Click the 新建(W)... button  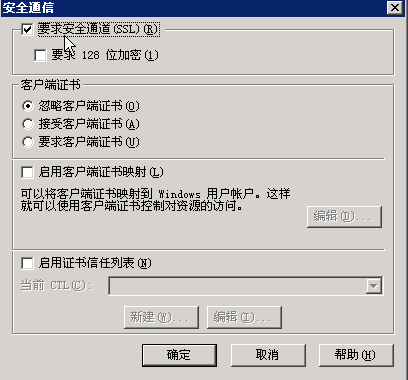coord(161,317)
